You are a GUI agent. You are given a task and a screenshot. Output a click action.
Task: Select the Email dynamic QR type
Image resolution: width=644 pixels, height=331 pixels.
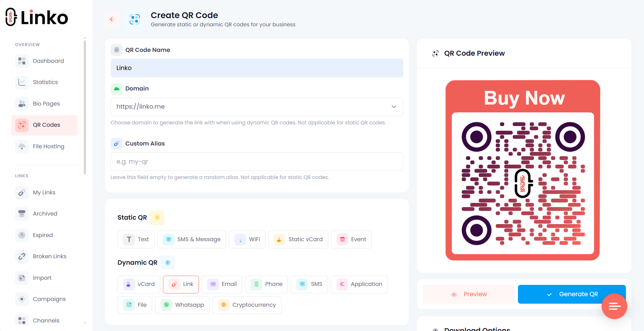[222, 285]
